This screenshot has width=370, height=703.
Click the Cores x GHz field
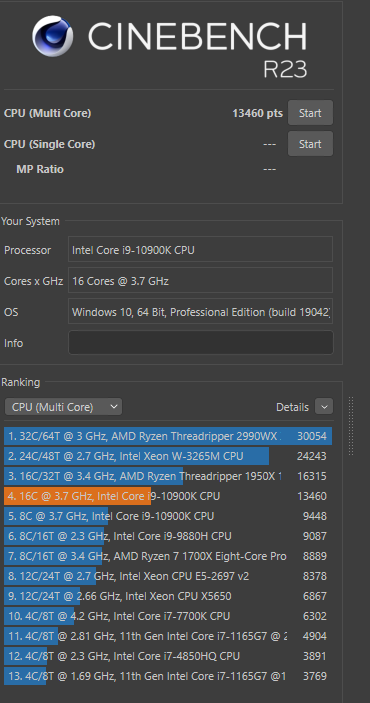point(200,280)
